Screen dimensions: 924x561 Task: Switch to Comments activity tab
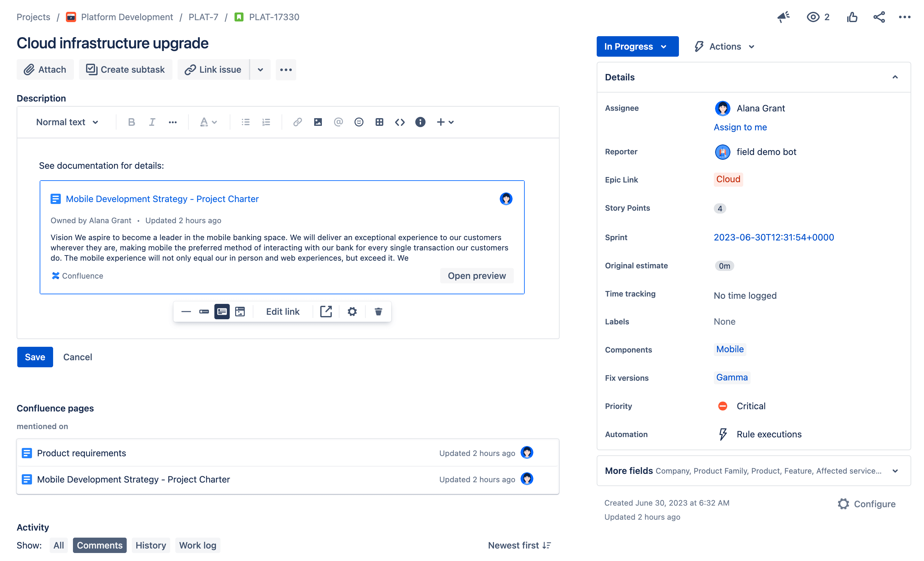pos(100,545)
